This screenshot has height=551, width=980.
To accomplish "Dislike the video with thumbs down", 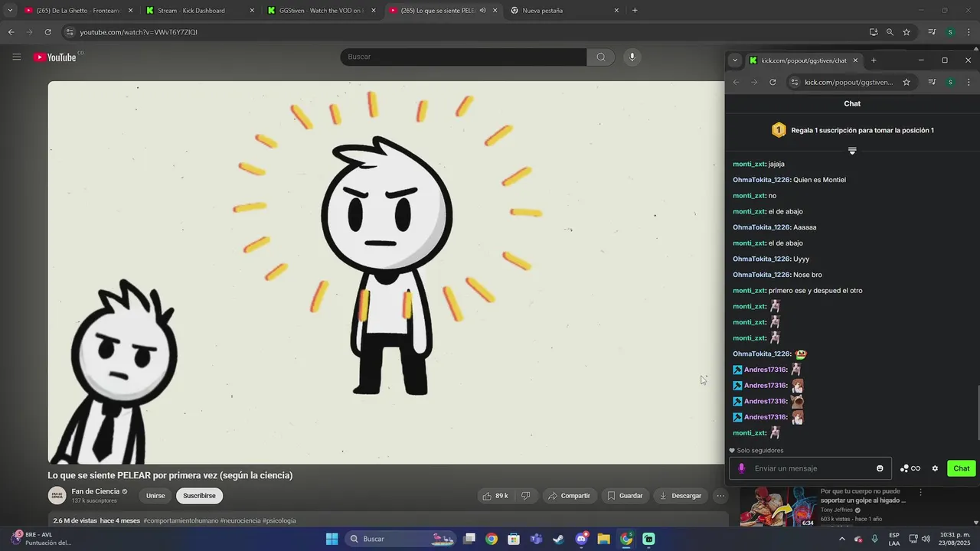I will 525,496.
